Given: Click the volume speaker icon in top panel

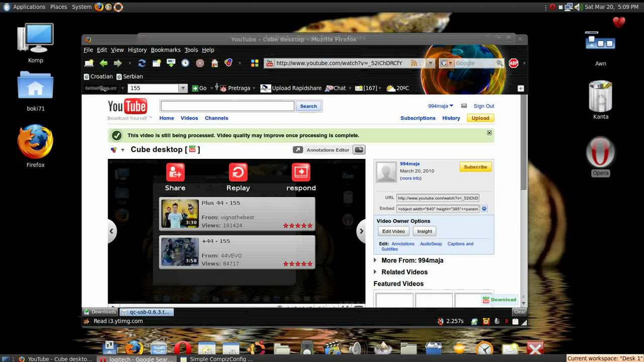Looking at the screenshot, I should click(x=578, y=7).
